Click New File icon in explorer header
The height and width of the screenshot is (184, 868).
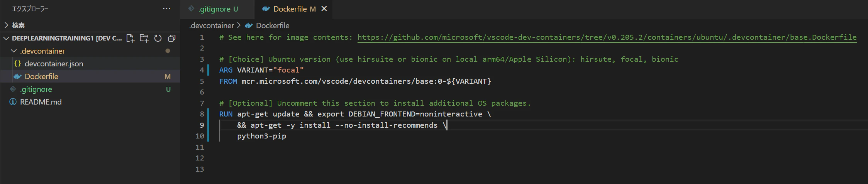[x=131, y=38]
